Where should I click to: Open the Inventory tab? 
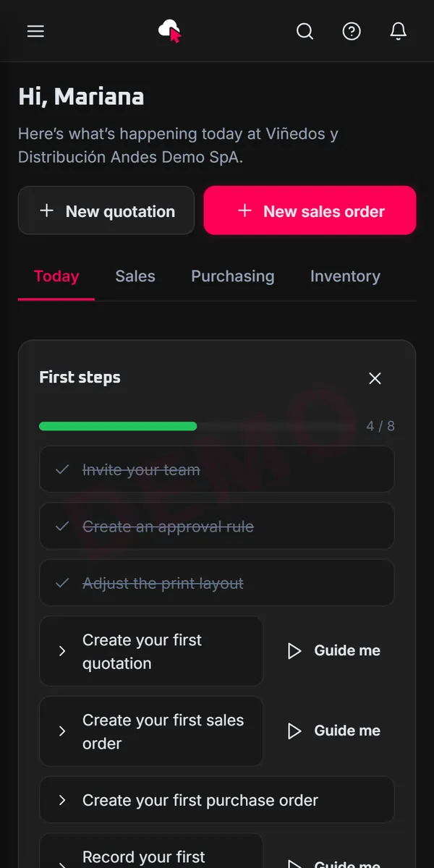point(345,276)
